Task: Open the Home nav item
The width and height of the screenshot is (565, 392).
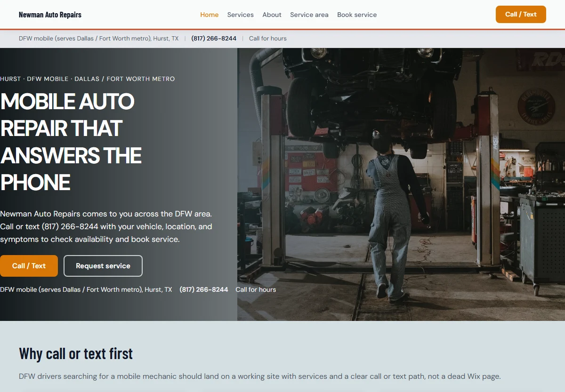Action: tap(209, 15)
